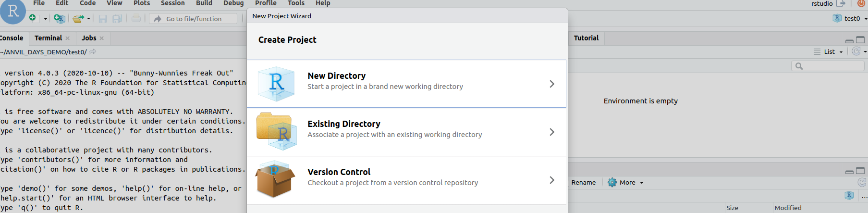Click the Print document icon

[136, 19]
